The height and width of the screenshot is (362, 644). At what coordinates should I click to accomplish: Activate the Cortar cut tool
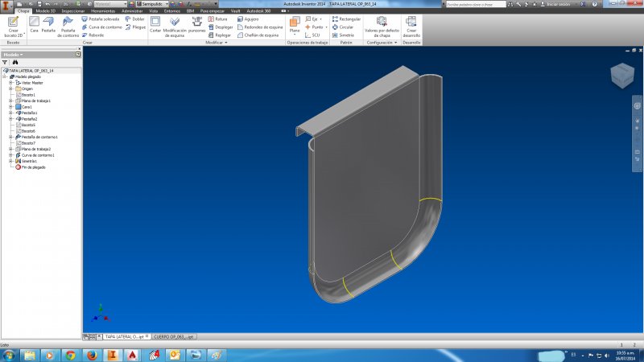tap(155, 25)
